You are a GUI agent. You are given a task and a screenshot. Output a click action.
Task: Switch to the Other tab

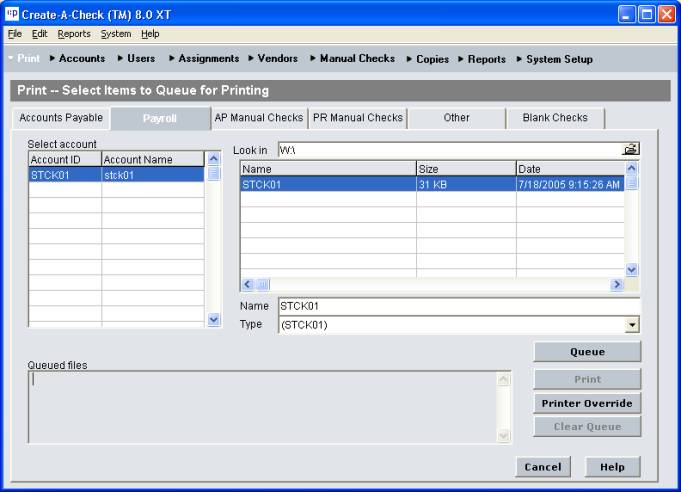point(456,118)
